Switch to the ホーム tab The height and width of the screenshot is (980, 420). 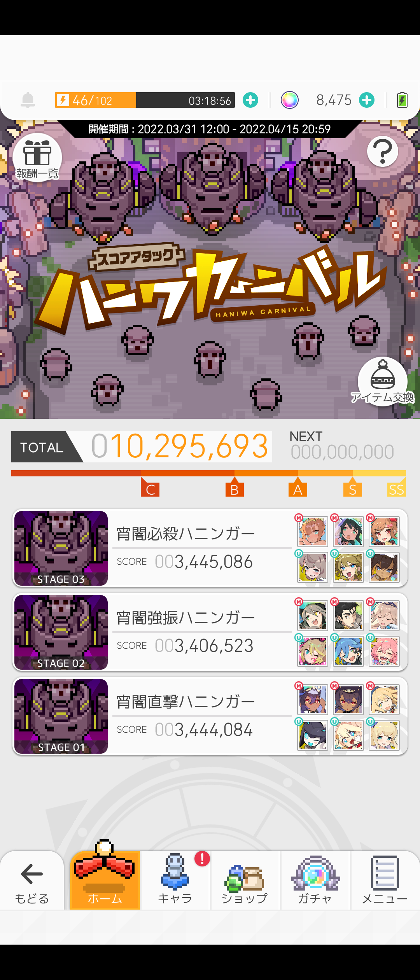coord(105,880)
